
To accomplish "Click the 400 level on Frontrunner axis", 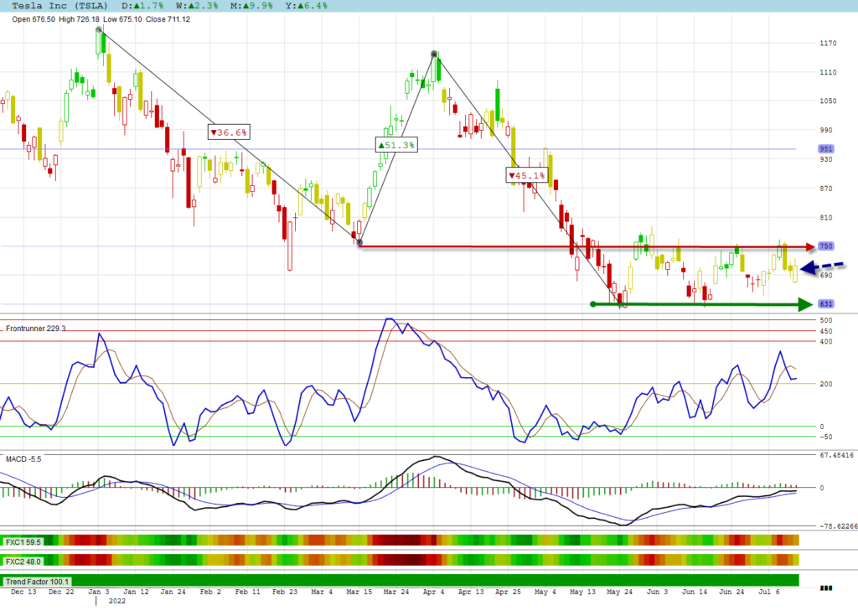I will (826, 342).
